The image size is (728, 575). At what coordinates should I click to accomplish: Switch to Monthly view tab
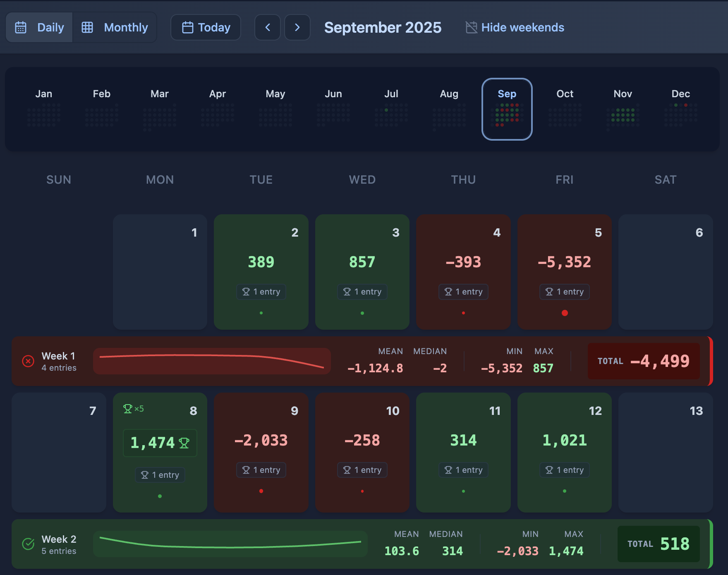115,27
